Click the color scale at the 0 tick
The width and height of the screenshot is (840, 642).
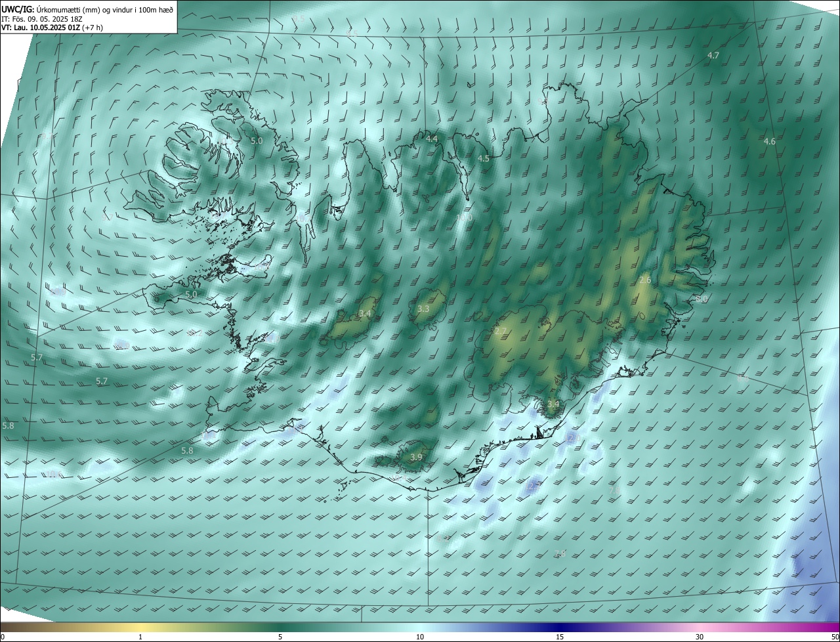pos(3,637)
